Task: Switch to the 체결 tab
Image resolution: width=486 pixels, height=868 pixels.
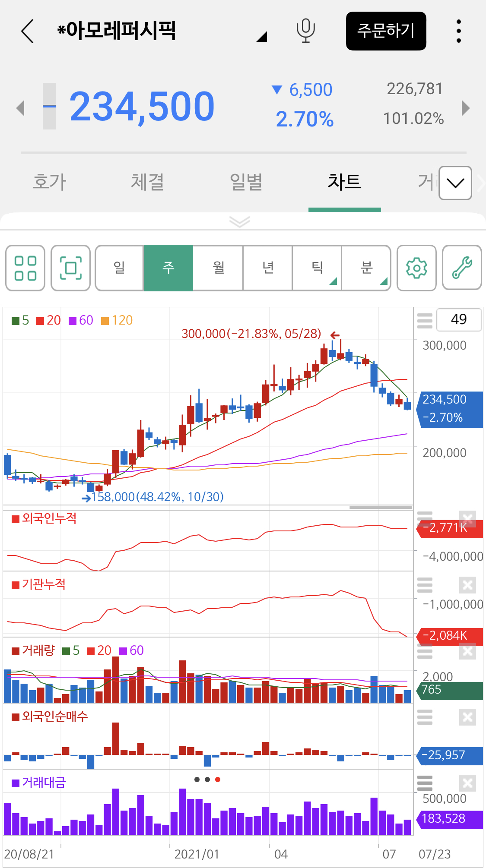Action: click(147, 182)
